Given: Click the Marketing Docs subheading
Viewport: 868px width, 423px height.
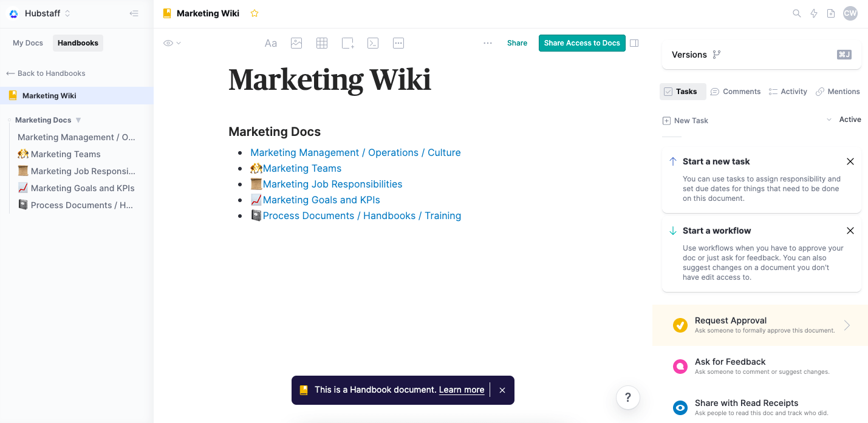Looking at the screenshot, I should click(275, 132).
